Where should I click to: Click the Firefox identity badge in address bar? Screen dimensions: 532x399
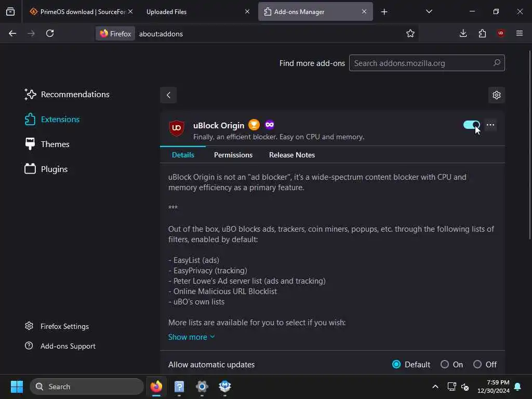(x=115, y=34)
